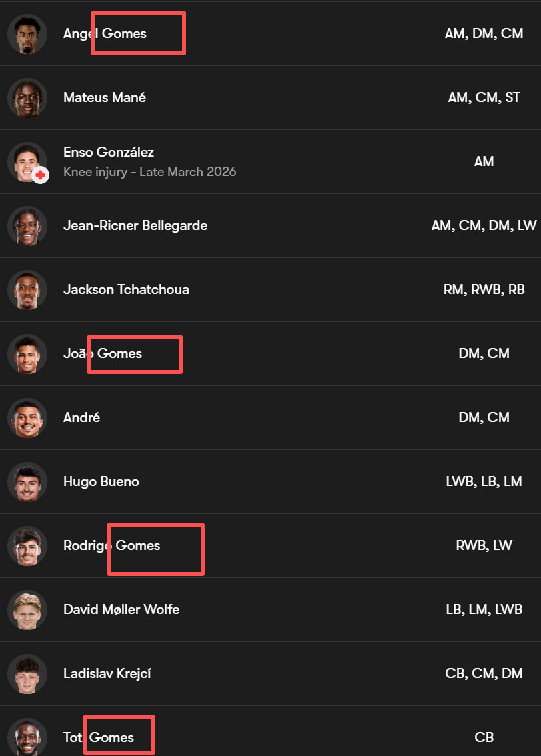Image resolution: width=541 pixels, height=756 pixels.
Task: Click the red injury icon on Enso González
Action: click(41, 175)
